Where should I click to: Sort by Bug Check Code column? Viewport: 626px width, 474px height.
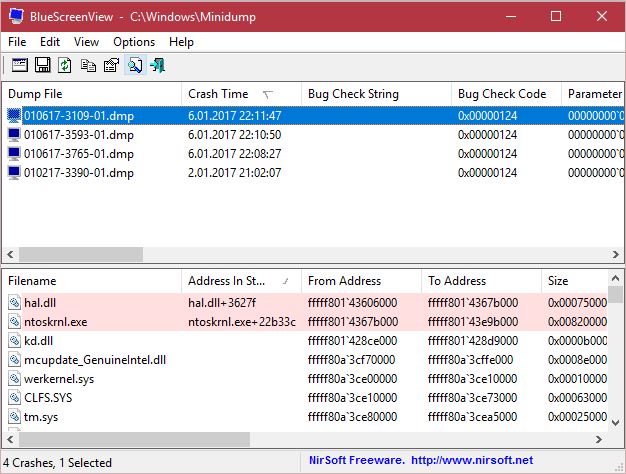point(506,94)
